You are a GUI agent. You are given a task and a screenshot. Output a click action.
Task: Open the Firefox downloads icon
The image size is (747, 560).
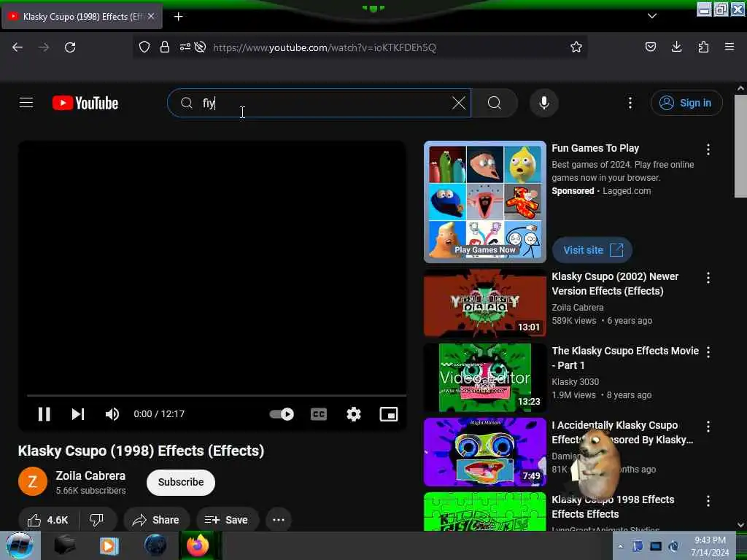[x=676, y=47]
